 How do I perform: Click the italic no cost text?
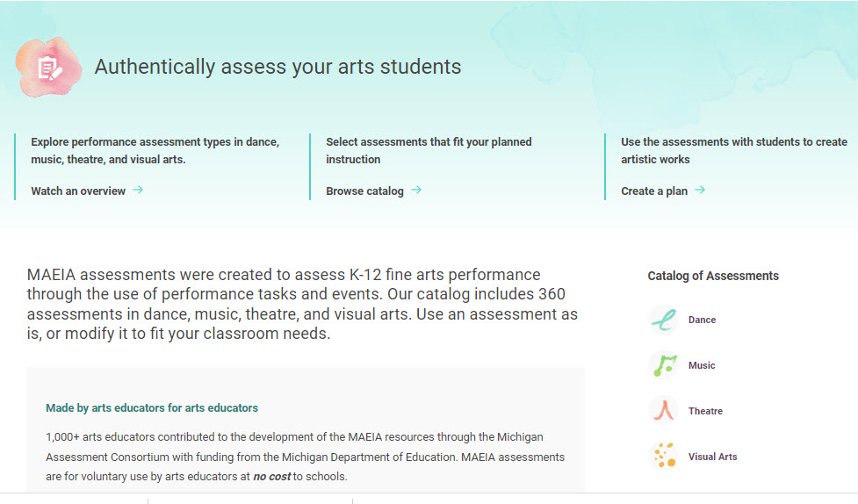click(x=272, y=477)
